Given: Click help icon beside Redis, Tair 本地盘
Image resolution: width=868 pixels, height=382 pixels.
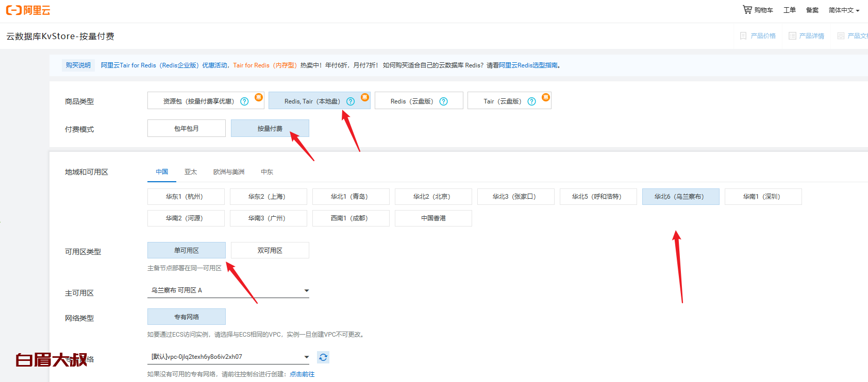Looking at the screenshot, I should 350,101.
